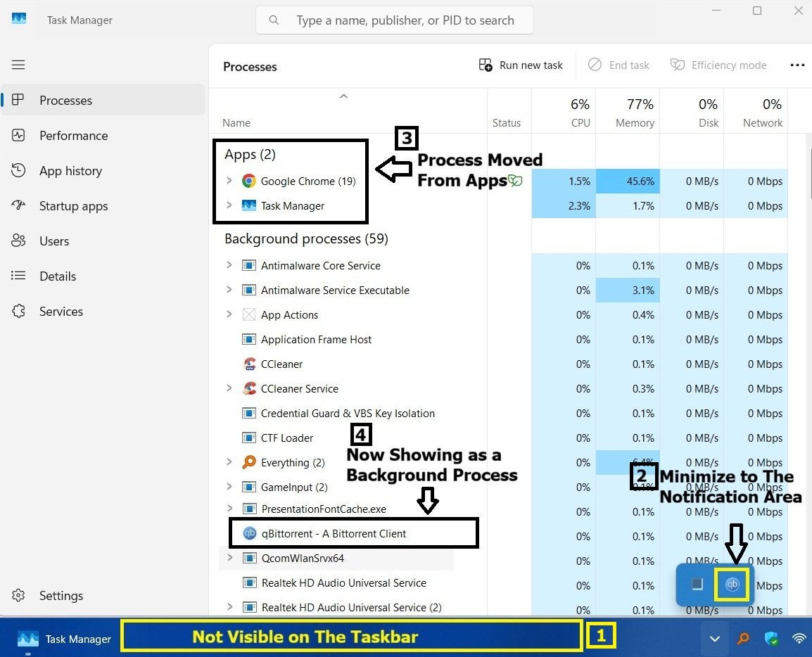Click the Task Manager taskbar button

pos(64,639)
